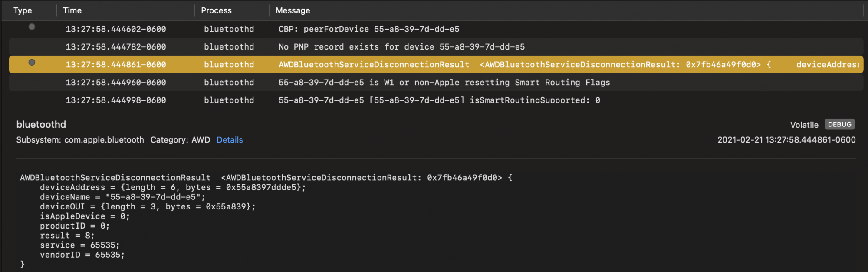Select the 'resetting Smart Routing Flags' row
This screenshot has width=868, height=272.
pos(436,83)
